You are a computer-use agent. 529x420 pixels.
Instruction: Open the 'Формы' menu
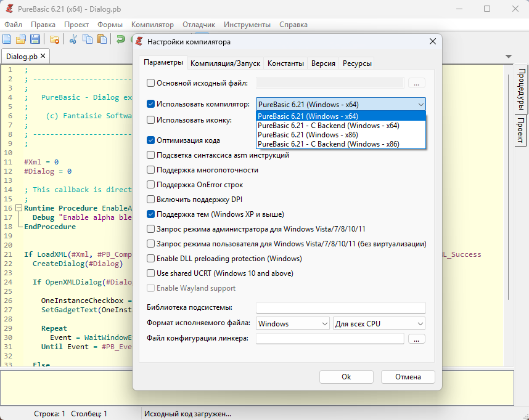click(110, 25)
